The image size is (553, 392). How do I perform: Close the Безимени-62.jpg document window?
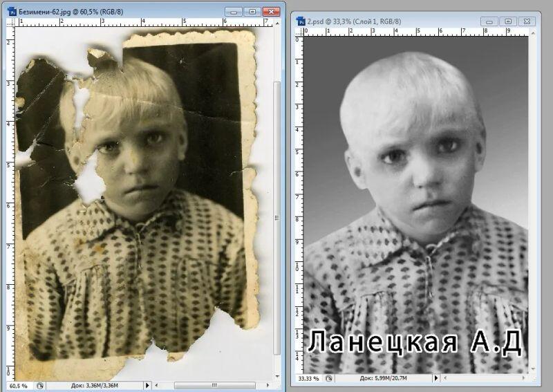tap(272, 11)
